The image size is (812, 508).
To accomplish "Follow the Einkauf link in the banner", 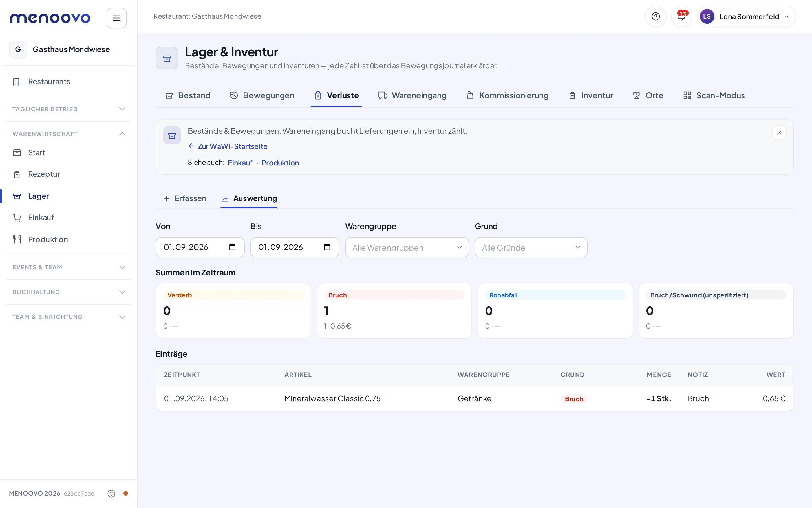I will (x=240, y=163).
